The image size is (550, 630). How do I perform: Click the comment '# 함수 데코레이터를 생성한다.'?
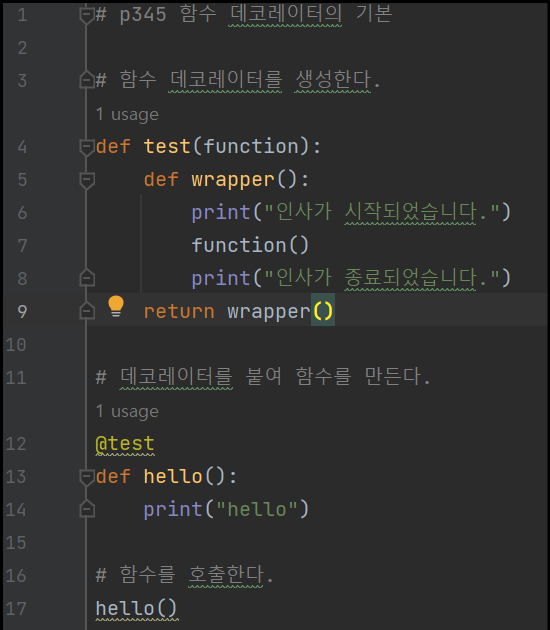pos(238,80)
